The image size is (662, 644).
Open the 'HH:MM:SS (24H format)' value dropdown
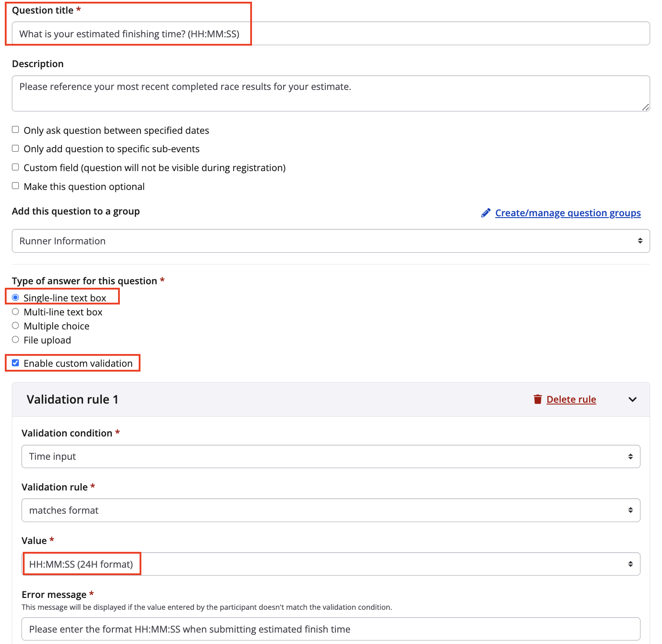(x=331, y=564)
